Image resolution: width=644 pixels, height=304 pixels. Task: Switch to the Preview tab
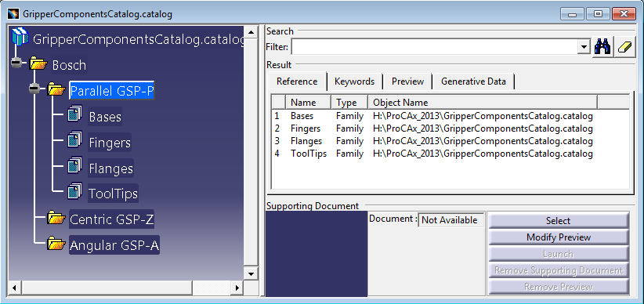(x=407, y=81)
